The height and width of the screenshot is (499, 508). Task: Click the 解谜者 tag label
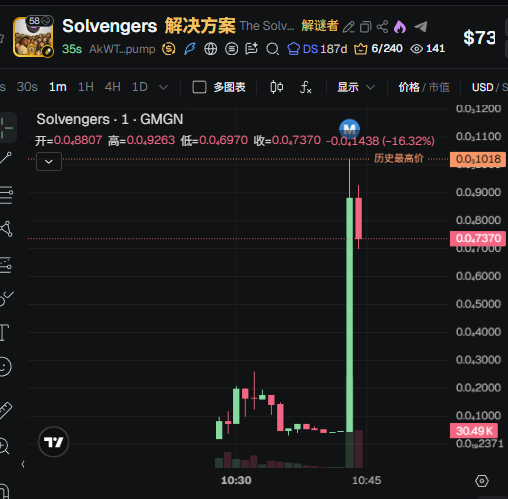click(x=320, y=26)
